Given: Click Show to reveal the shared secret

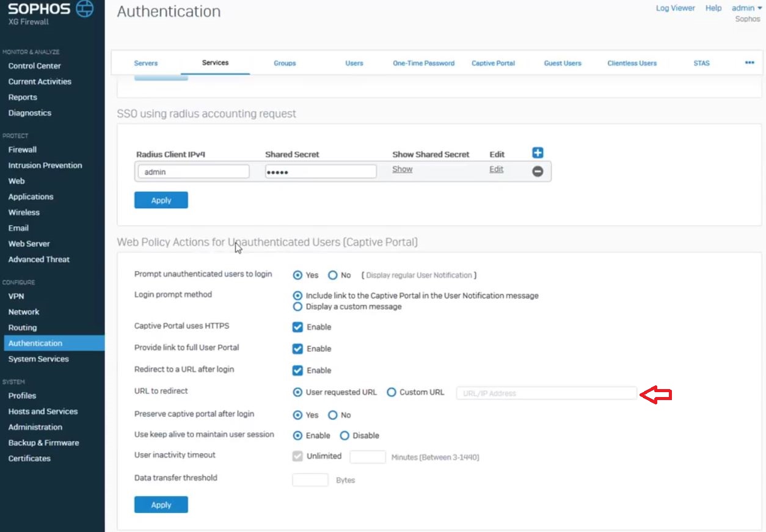Looking at the screenshot, I should point(402,169).
